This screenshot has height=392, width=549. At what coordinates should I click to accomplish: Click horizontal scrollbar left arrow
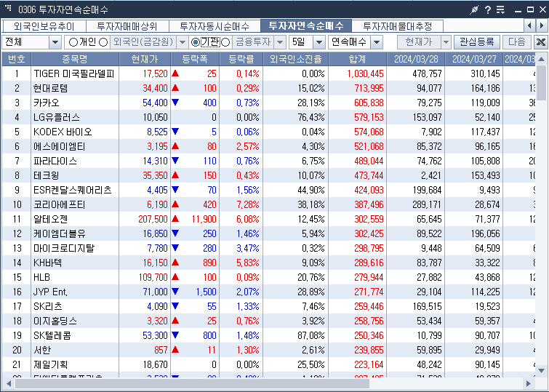9,383
